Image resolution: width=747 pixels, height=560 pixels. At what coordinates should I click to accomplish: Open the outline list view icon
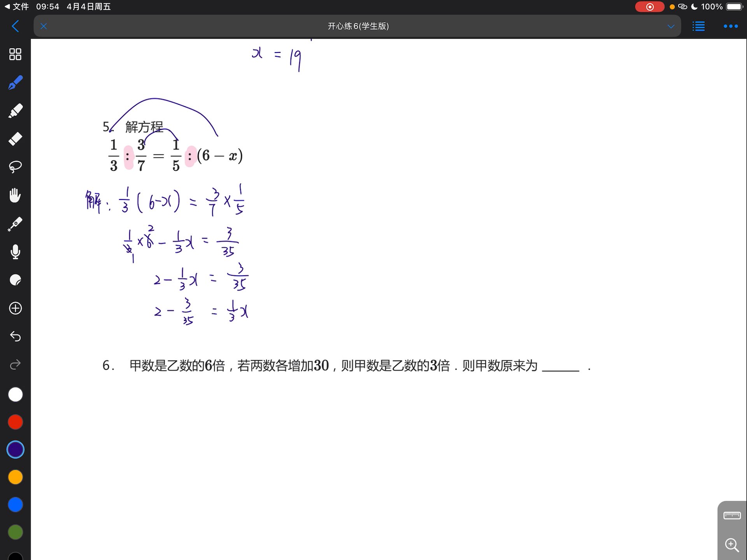coord(699,26)
